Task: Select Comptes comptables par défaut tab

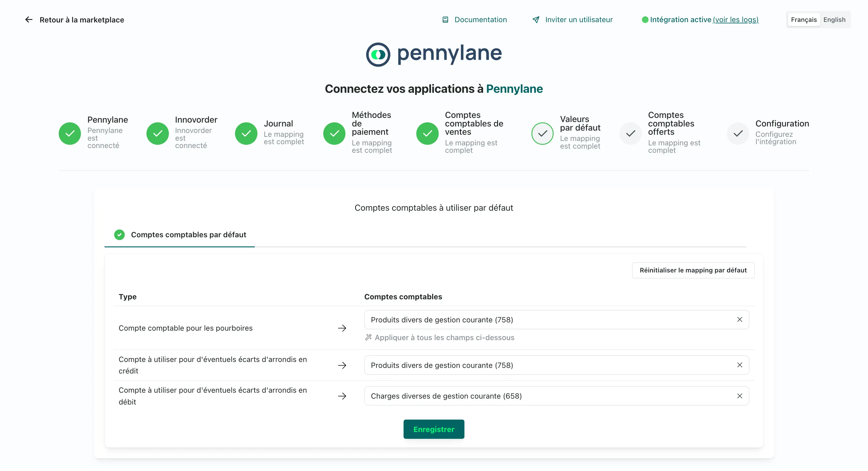Action: pyautogui.click(x=180, y=235)
